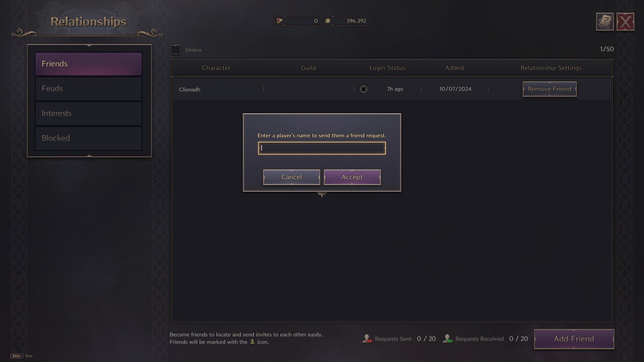Expand the Blocked players list
The width and height of the screenshot is (644, 362).
(x=88, y=138)
